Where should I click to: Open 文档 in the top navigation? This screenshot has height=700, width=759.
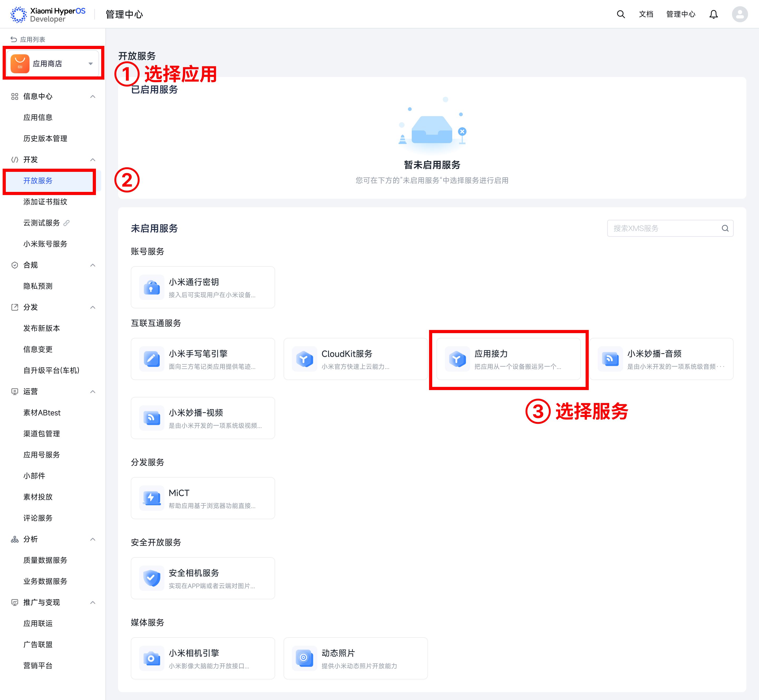(x=646, y=14)
